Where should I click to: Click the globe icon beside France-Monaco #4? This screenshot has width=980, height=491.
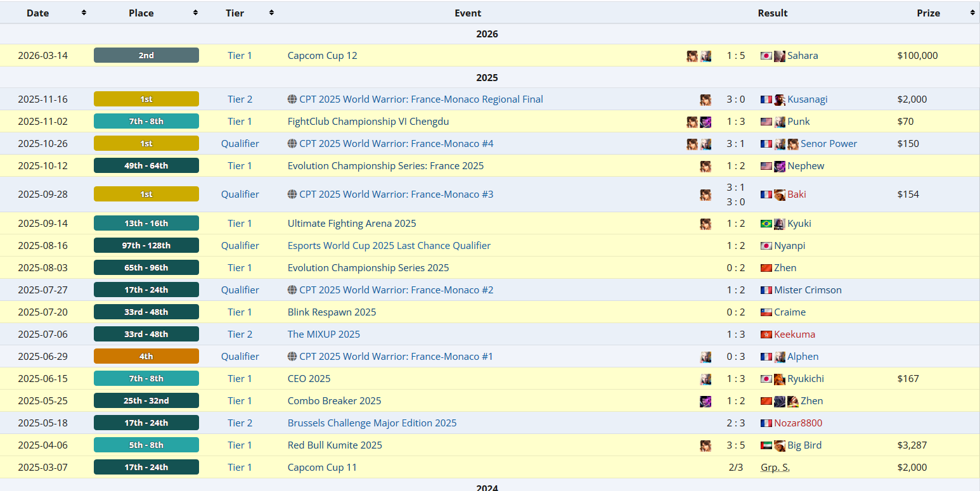tap(292, 144)
